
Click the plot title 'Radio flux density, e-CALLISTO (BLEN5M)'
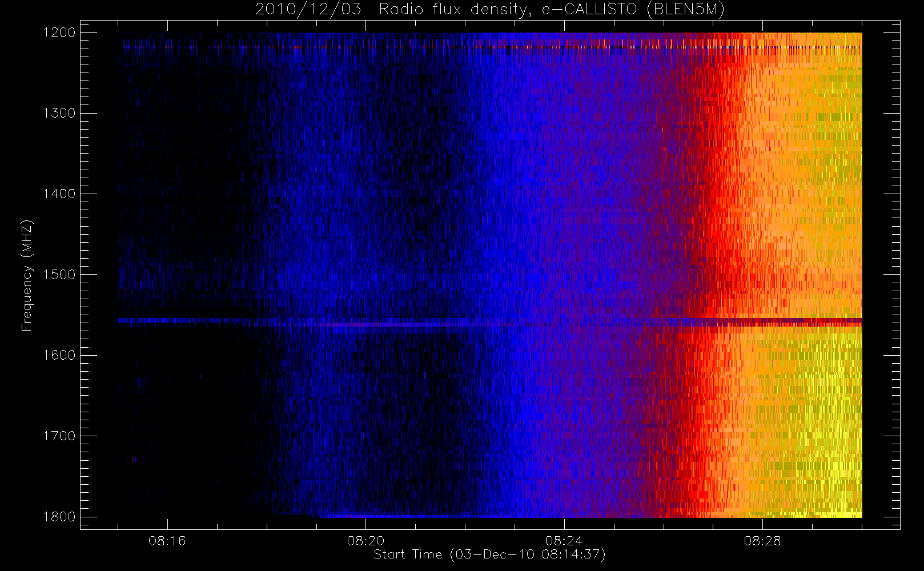tap(552, 10)
